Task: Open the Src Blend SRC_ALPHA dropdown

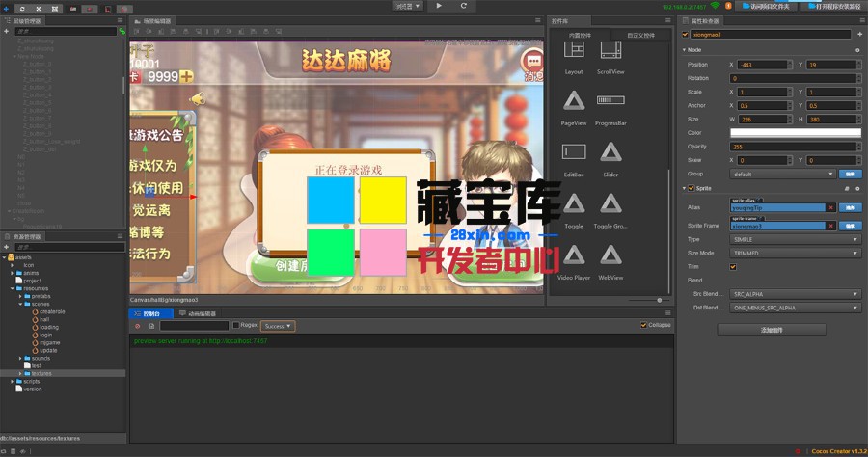Action: (795, 294)
